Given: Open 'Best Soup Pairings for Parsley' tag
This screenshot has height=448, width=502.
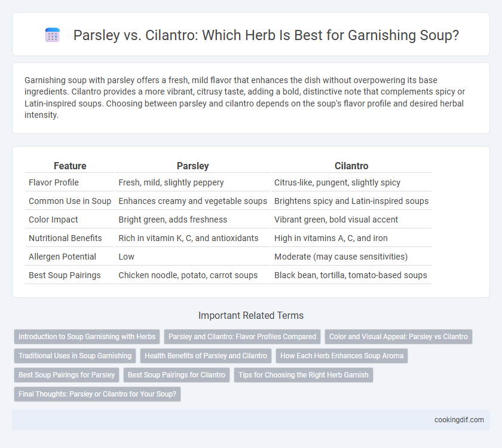Looking at the screenshot, I should tap(66, 374).
